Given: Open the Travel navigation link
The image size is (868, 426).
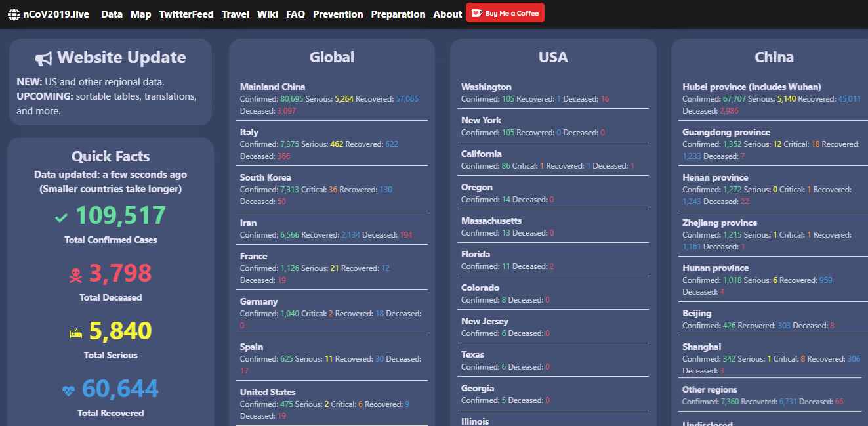Looking at the screenshot, I should 235,14.
